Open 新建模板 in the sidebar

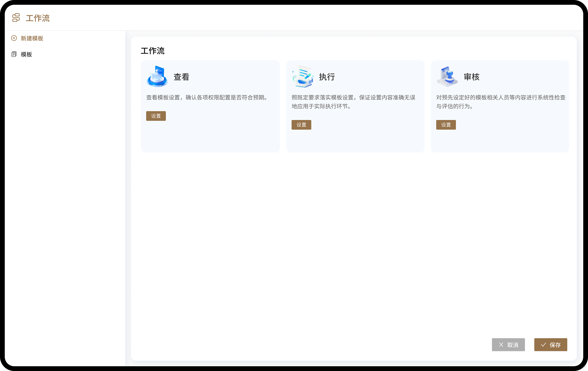coord(32,38)
